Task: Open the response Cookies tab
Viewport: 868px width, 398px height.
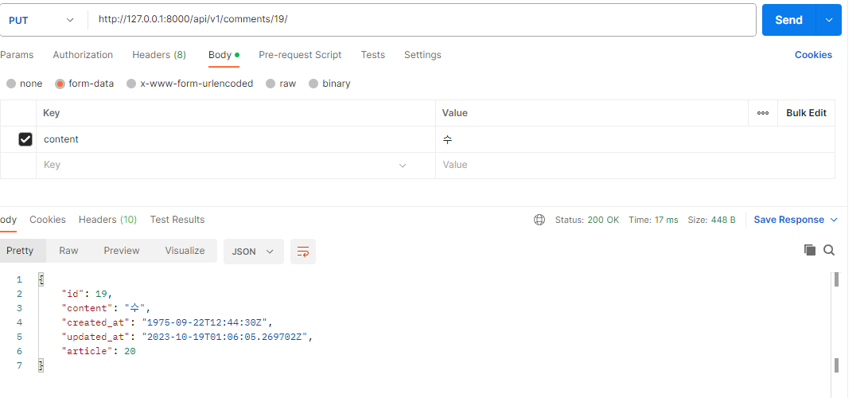Action: pyautogui.click(x=48, y=220)
